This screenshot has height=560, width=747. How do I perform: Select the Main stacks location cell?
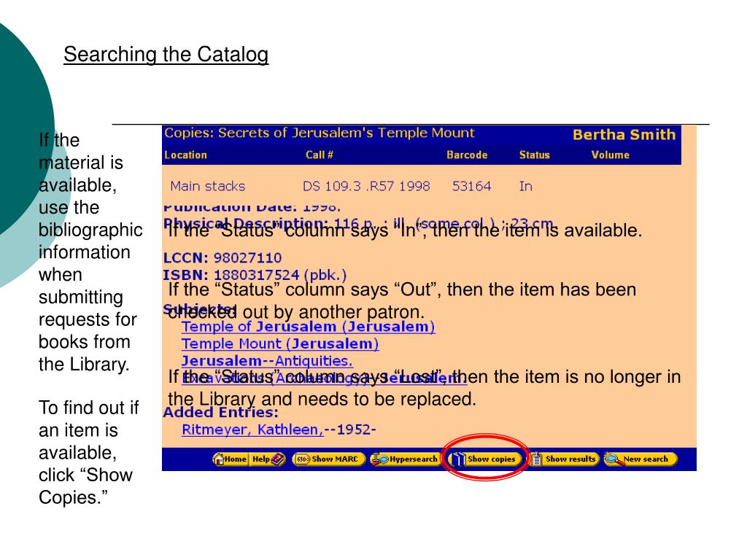tap(208, 186)
